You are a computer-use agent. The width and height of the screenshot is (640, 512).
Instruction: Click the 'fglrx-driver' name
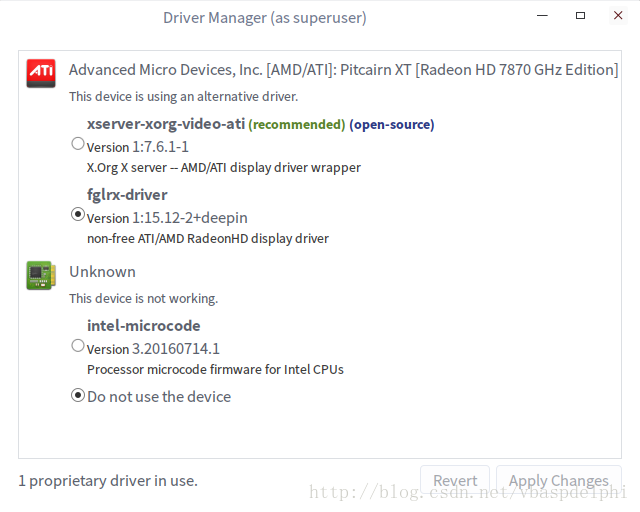point(127,195)
